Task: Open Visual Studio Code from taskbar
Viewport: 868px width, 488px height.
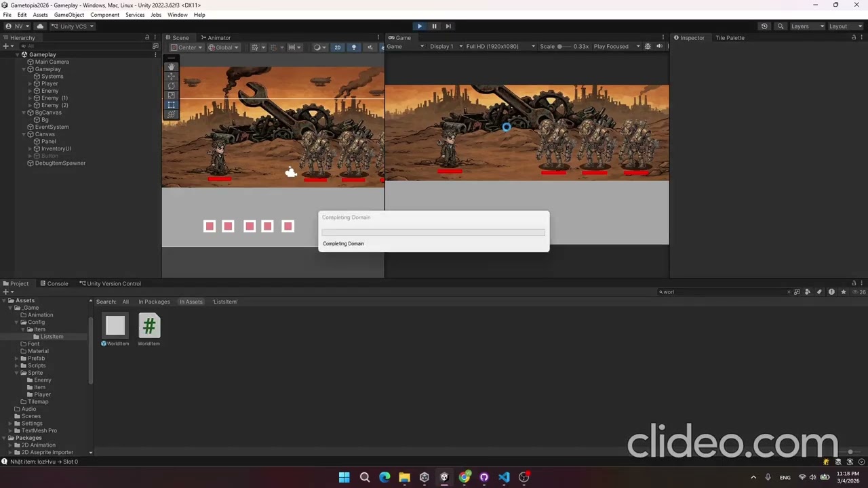Action: click(504, 477)
